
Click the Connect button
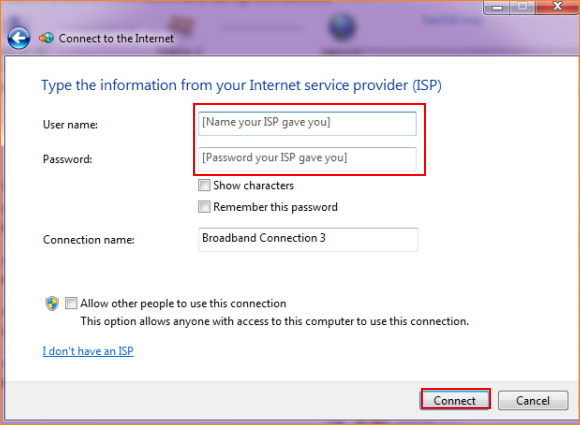click(455, 400)
